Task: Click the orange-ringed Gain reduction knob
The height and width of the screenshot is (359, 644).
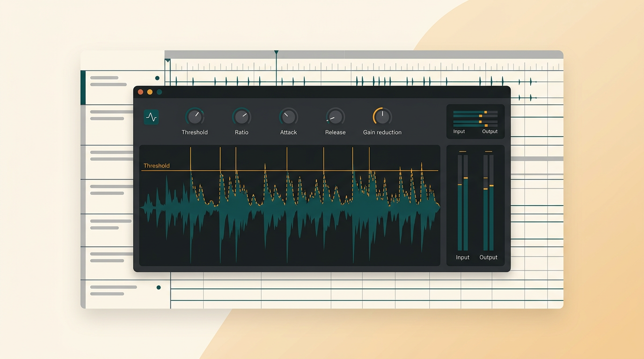Action: point(382,116)
